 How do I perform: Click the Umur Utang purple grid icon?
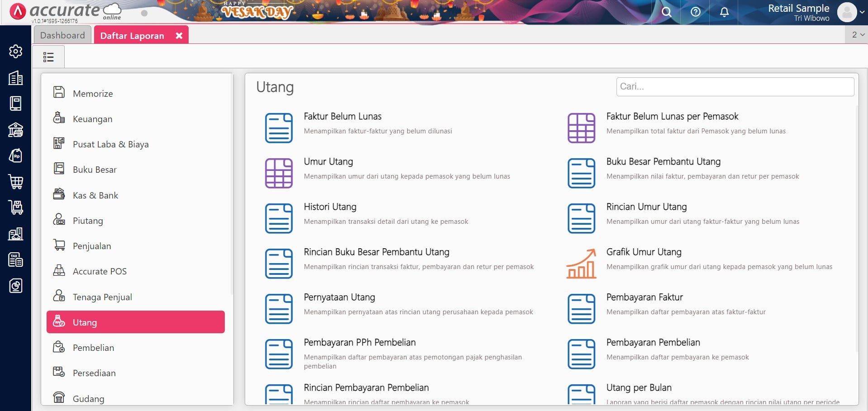pos(279,173)
